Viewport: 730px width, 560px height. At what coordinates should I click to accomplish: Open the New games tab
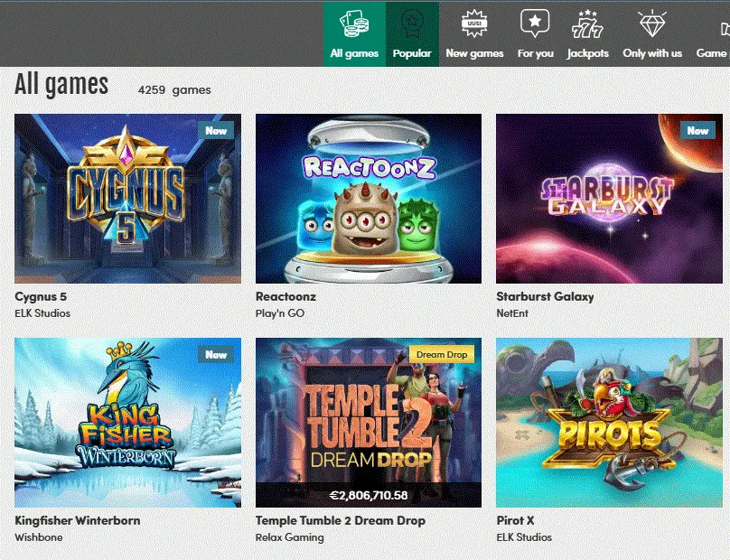click(x=474, y=34)
